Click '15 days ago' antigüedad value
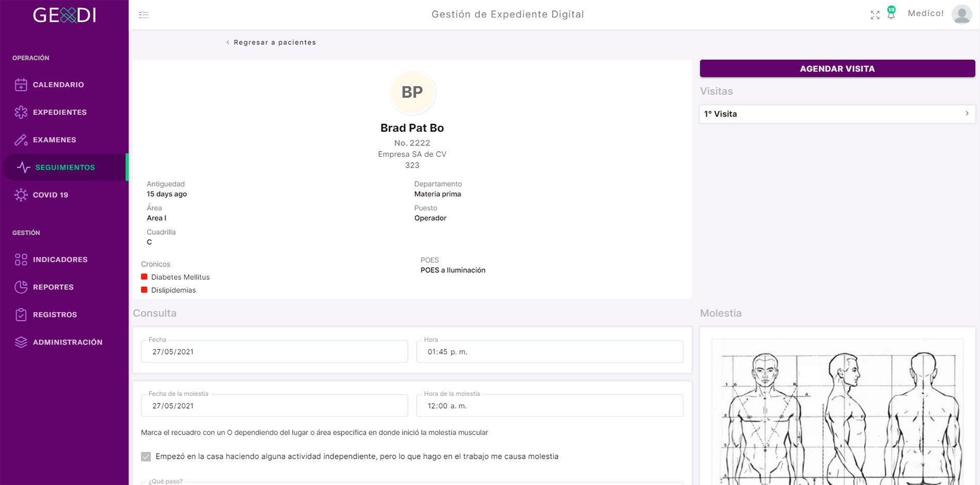980x485 pixels. [x=167, y=194]
